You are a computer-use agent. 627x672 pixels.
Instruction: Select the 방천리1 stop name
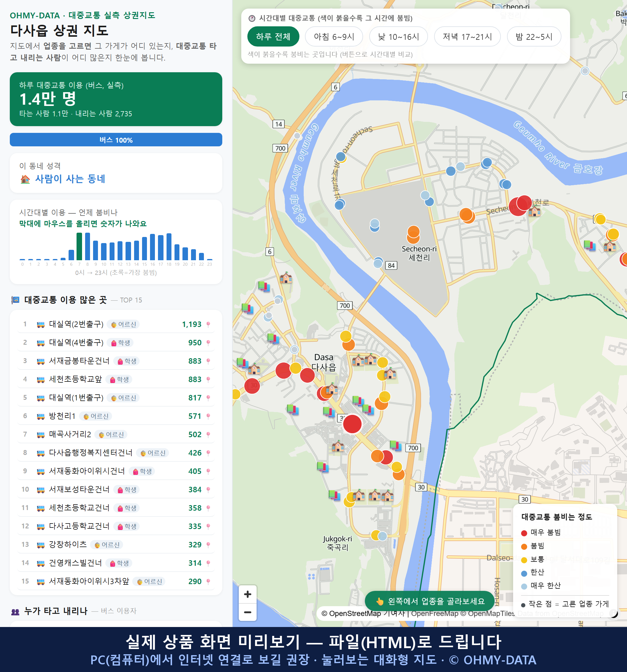coord(62,416)
